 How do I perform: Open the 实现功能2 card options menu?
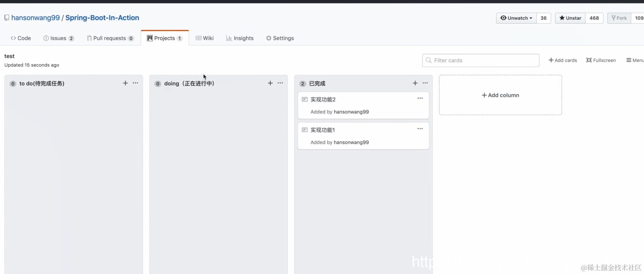(420, 98)
